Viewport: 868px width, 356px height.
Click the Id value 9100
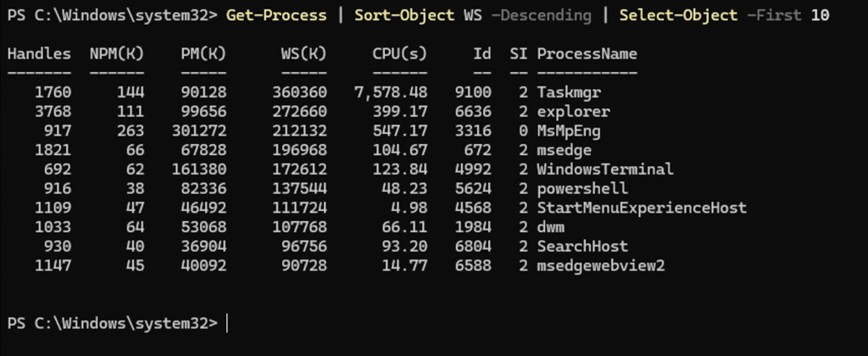[473, 92]
